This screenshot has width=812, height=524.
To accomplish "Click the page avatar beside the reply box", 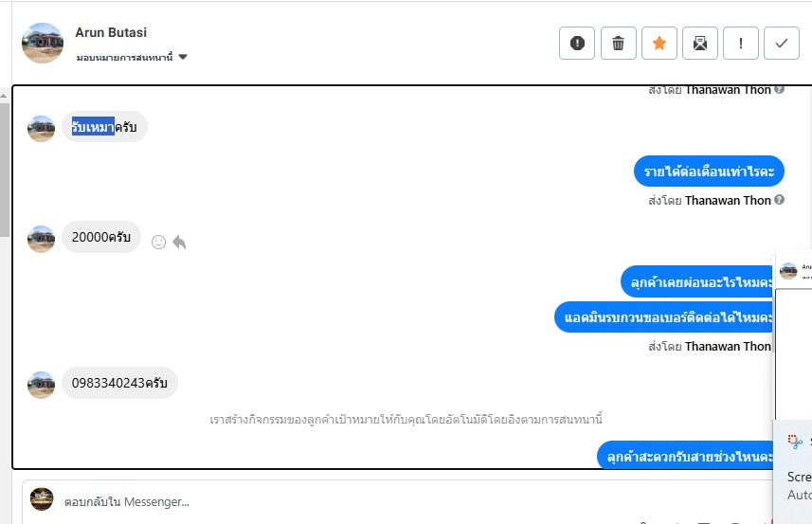I will pos(42,499).
